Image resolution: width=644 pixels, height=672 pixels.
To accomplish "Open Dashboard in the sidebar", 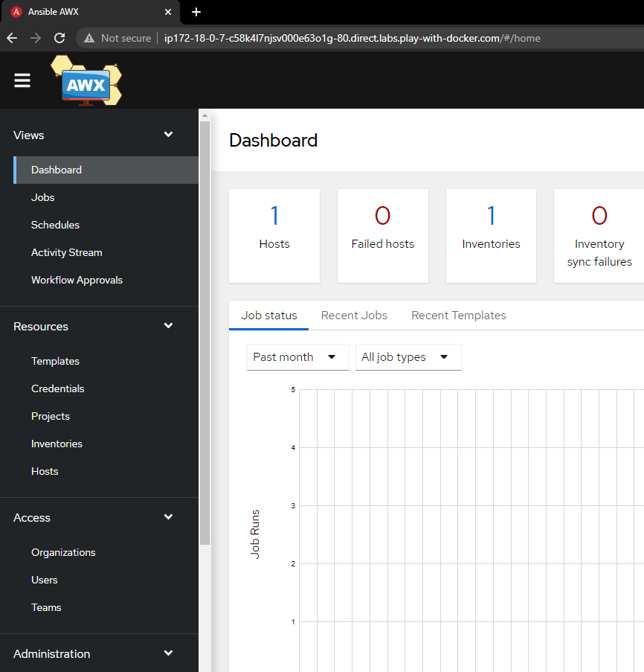I will (106, 170).
